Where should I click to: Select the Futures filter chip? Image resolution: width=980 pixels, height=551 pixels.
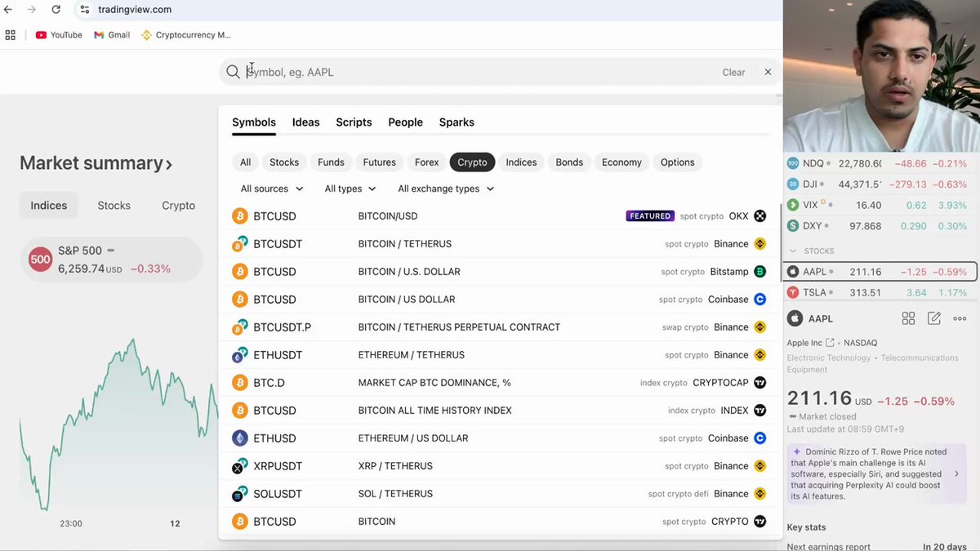click(x=379, y=162)
